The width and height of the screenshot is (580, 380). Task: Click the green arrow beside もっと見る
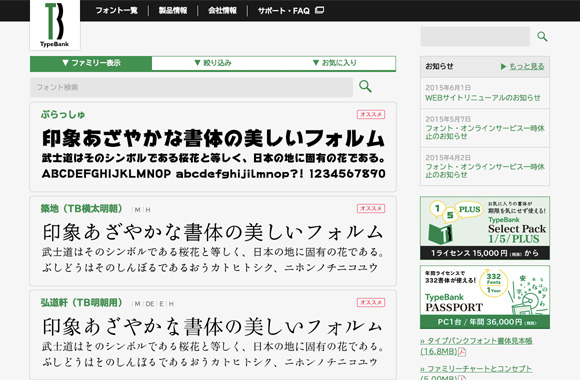click(x=503, y=67)
